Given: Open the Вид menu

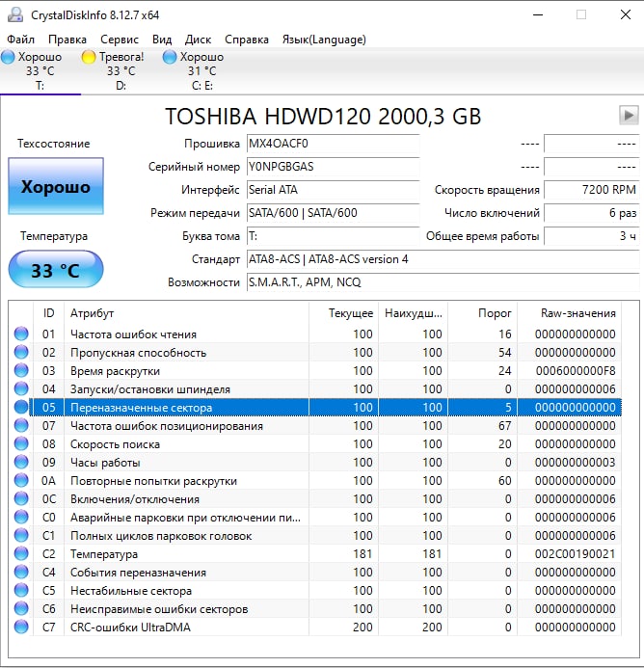Looking at the screenshot, I should [162, 40].
